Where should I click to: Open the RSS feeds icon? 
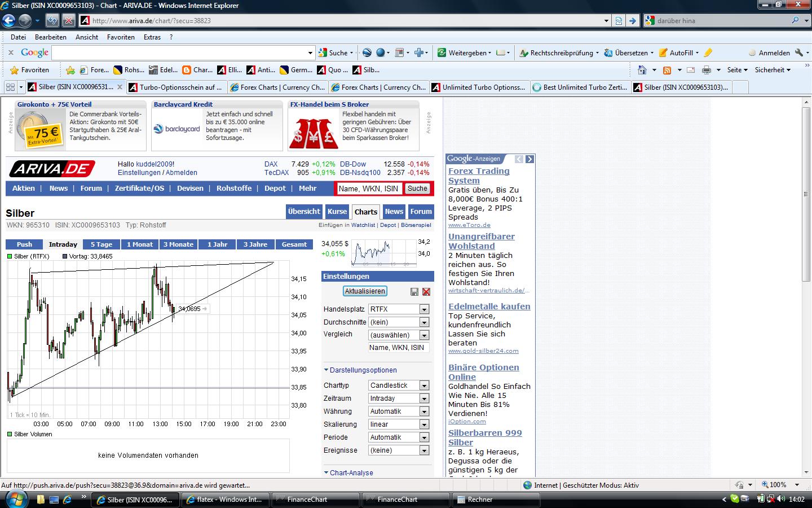pos(667,70)
